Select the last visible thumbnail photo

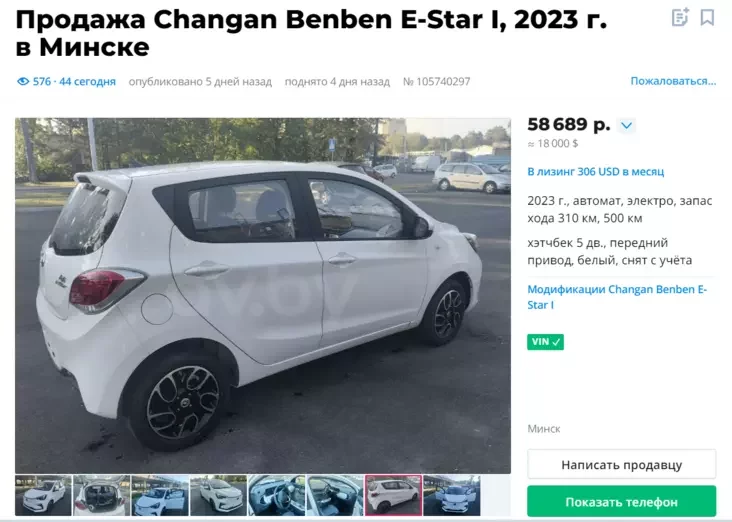click(452, 495)
